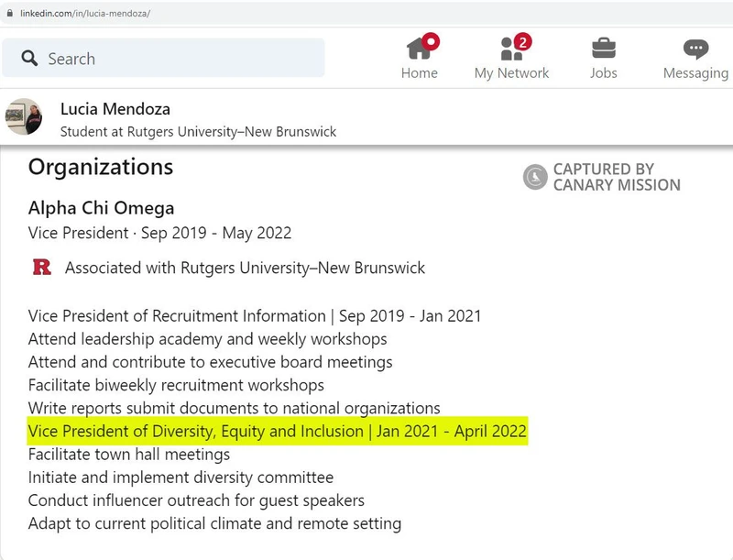Click 'Vice President of Recruitment Information' line
The height and width of the screenshot is (560, 733).
(255, 316)
